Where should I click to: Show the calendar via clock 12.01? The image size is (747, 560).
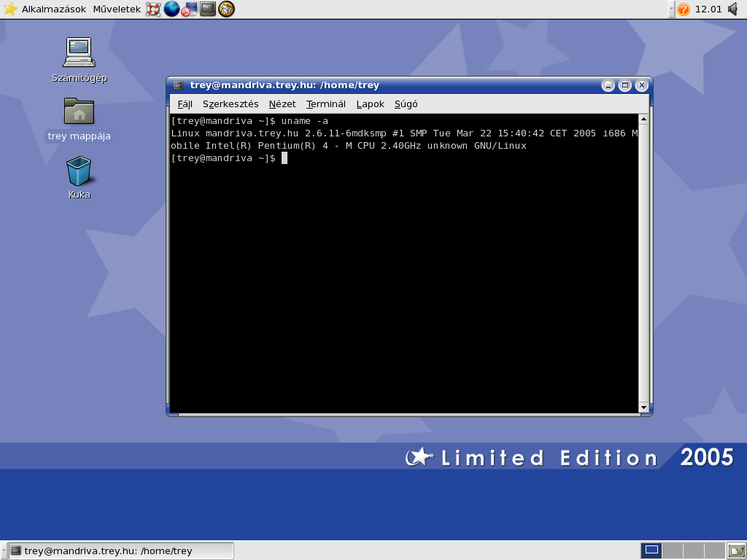[x=708, y=9]
